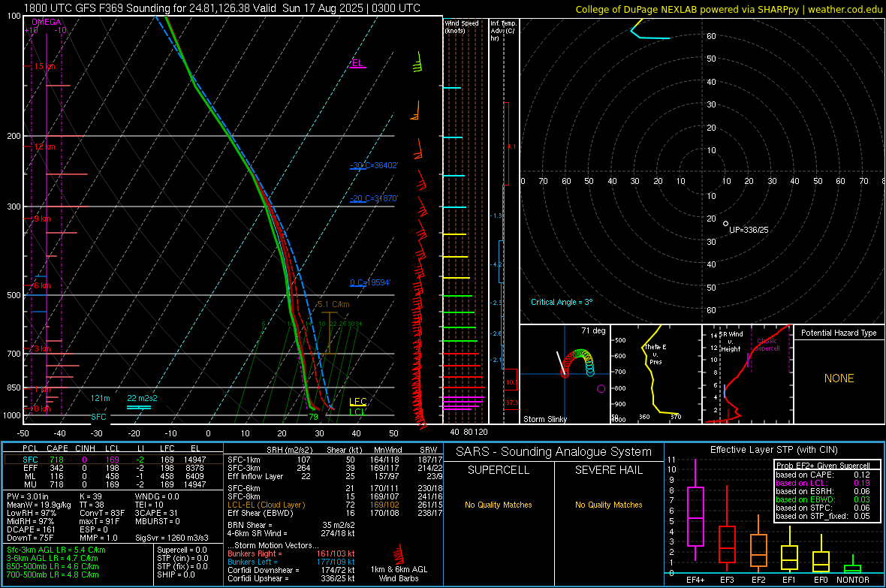The height and width of the screenshot is (588, 886).
Task: Click the 'SR Wind v. Height' inset label
Action: point(731,342)
